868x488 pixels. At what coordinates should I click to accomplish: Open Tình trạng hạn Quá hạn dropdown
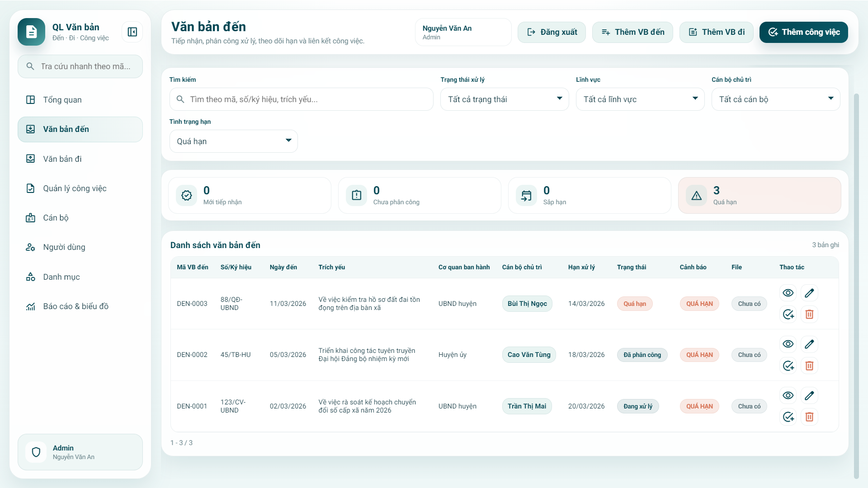point(233,141)
